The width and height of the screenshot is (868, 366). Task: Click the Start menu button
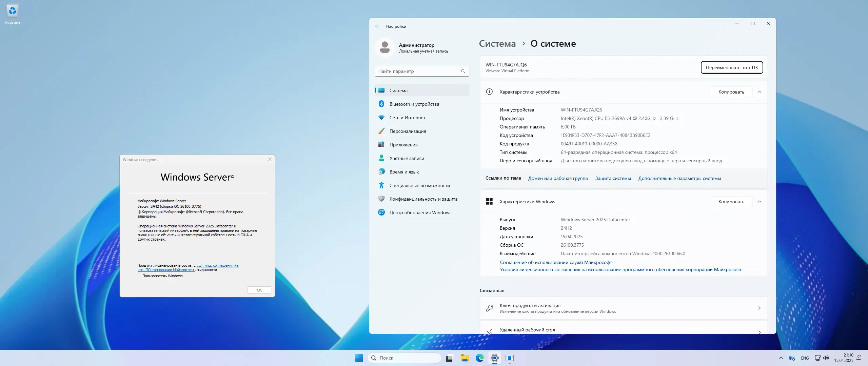[358, 358]
